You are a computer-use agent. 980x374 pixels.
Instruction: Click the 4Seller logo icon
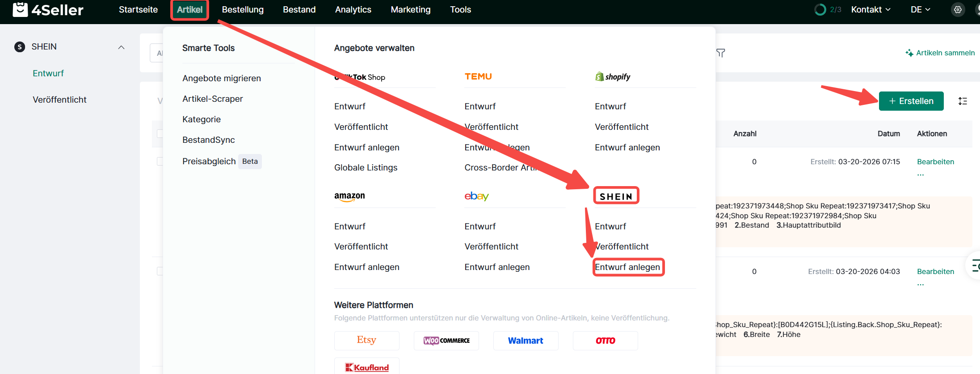20,9
